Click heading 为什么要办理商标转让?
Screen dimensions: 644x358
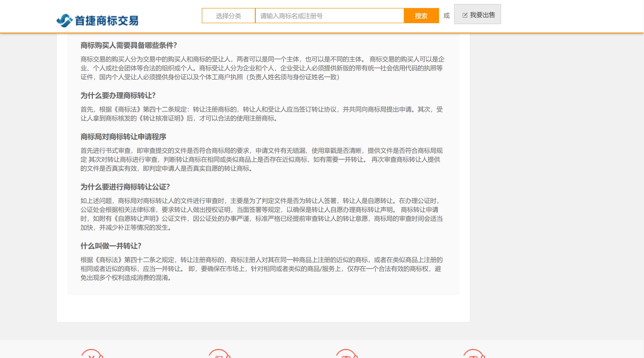[x=118, y=95]
